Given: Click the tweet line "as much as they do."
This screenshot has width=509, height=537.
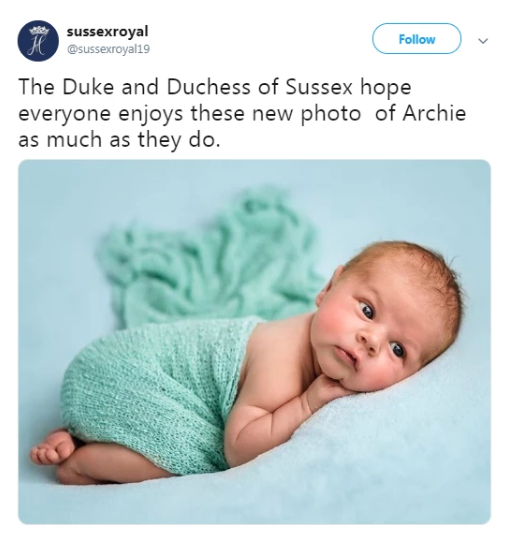Looking at the screenshot, I should pyautogui.click(x=119, y=140).
